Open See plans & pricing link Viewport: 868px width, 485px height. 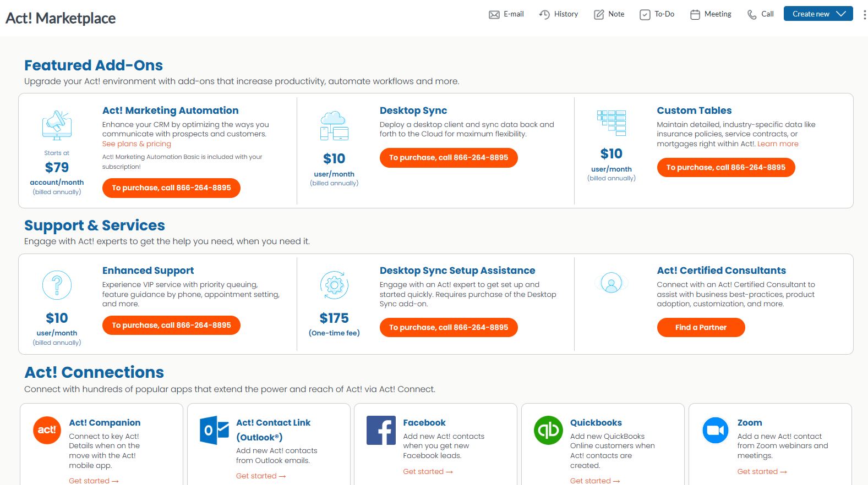[137, 144]
